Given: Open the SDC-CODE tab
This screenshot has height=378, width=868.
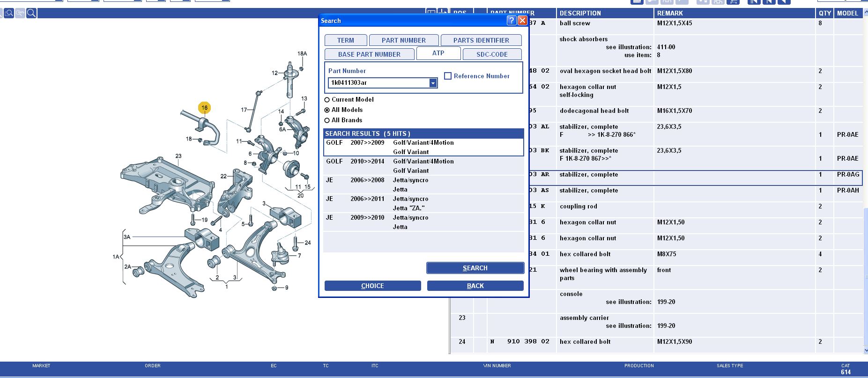Looking at the screenshot, I should click(x=492, y=54).
